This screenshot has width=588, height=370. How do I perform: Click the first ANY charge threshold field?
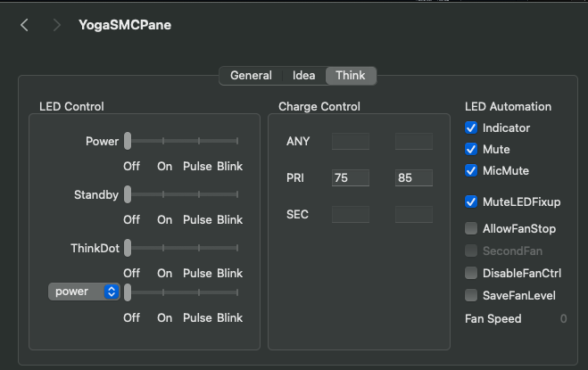(x=351, y=141)
